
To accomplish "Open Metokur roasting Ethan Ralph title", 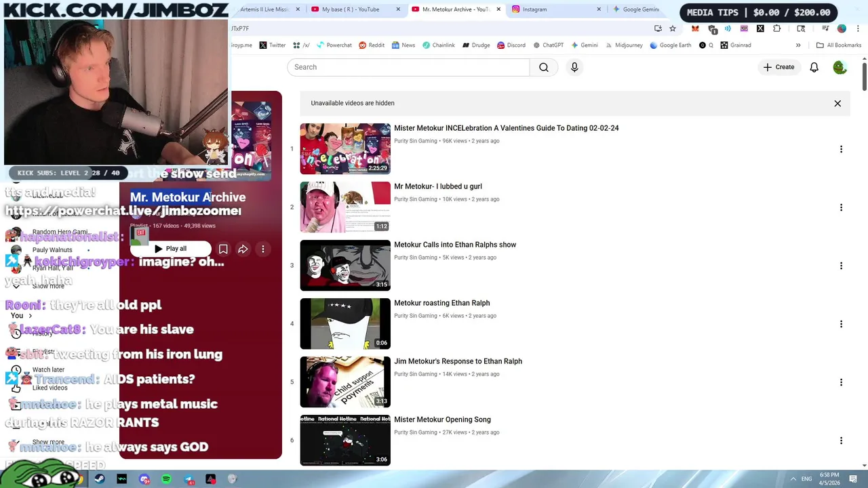I will 441,303.
